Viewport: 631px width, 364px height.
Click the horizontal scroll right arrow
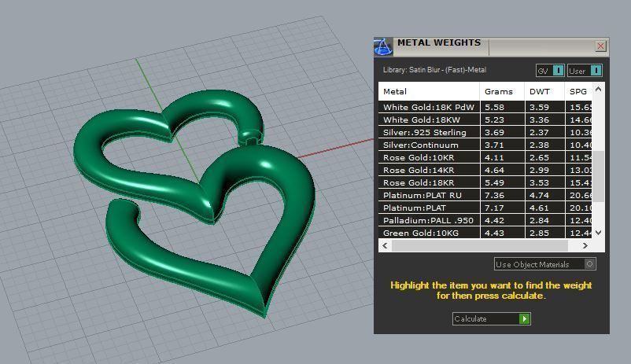pyautogui.click(x=585, y=245)
